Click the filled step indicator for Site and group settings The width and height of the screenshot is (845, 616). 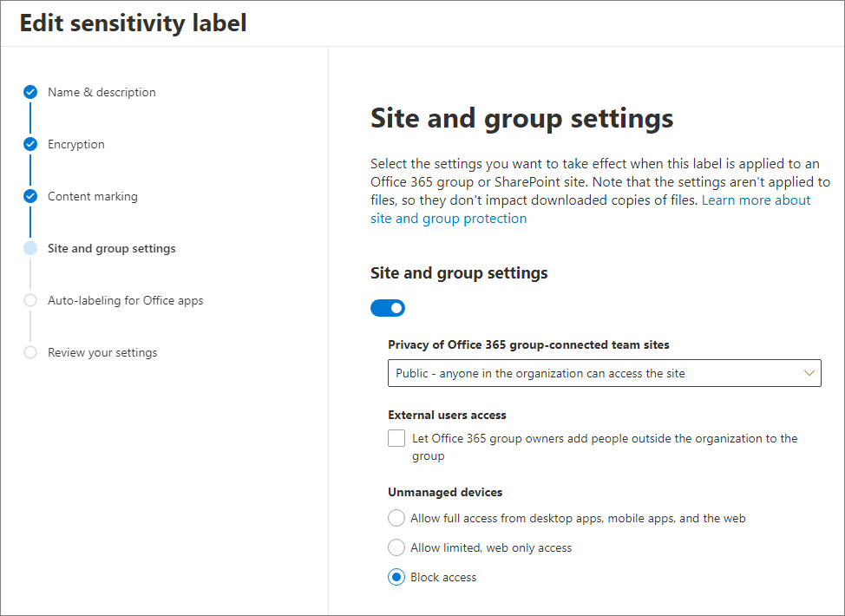pos(30,248)
